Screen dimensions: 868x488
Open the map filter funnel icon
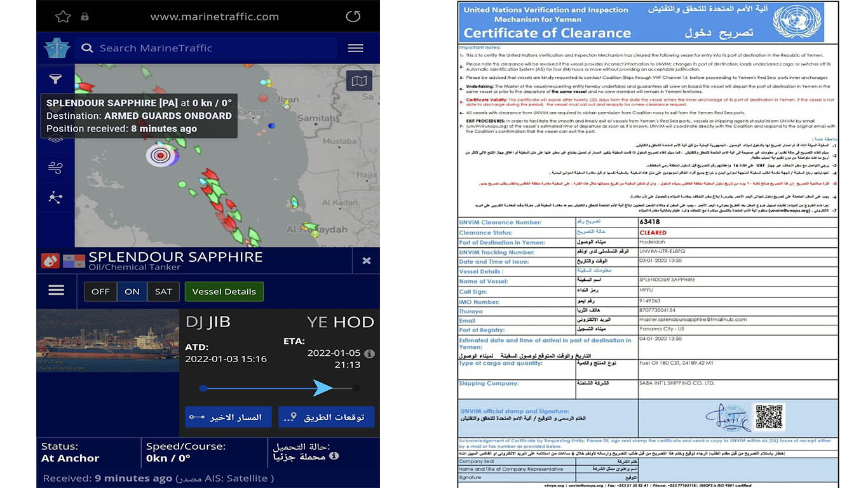55,79
